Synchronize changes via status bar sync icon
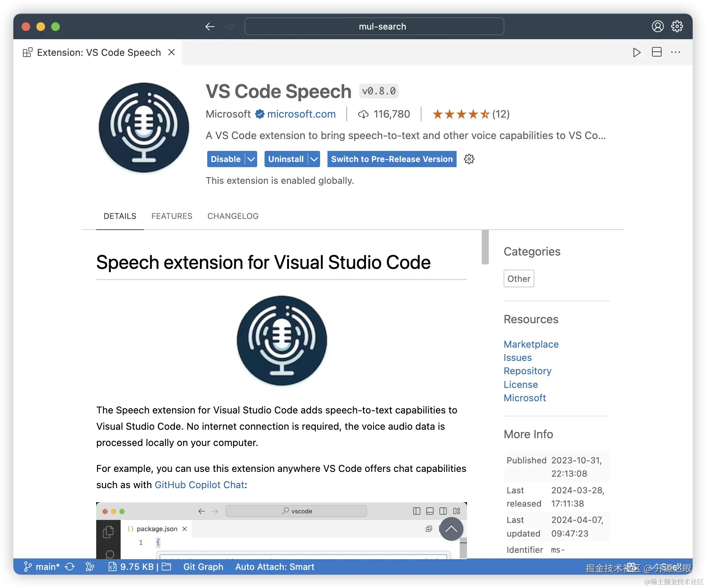This screenshot has height=588, width=706. pyautogui.click(x=70, y=567)
